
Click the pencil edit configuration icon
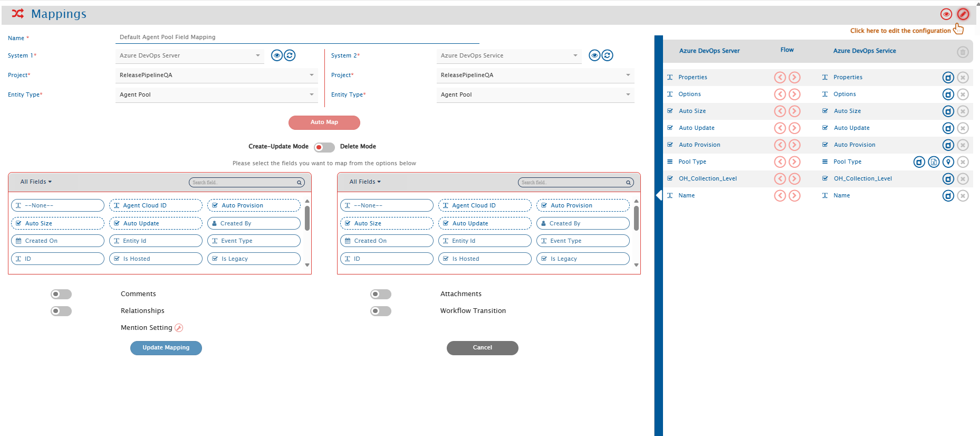tap(963, 14)
